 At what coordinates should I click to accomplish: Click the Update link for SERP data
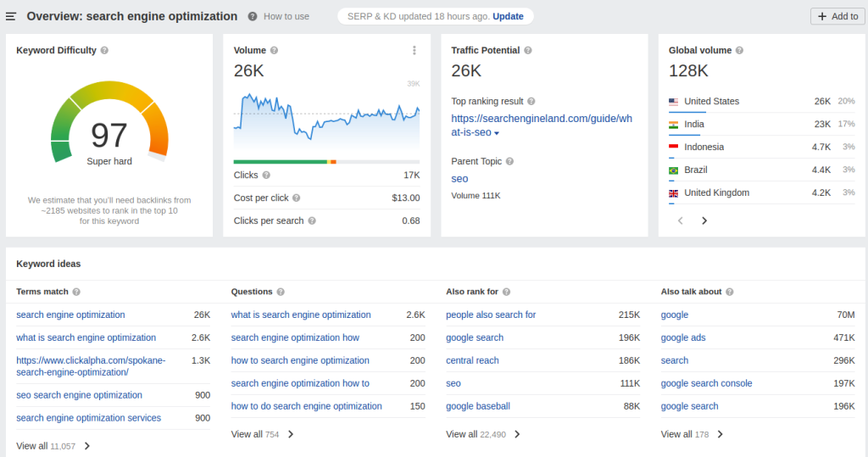(x=509, y=17)
